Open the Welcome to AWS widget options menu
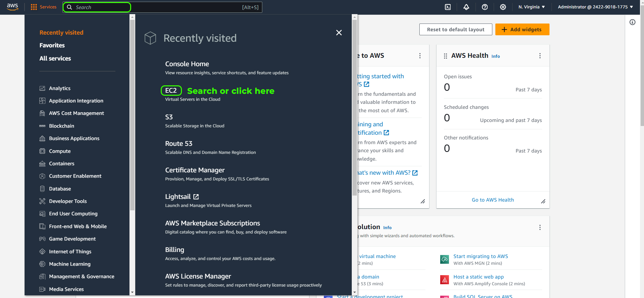The height and width of the screenshot is (298, 644). pos(420,56)
